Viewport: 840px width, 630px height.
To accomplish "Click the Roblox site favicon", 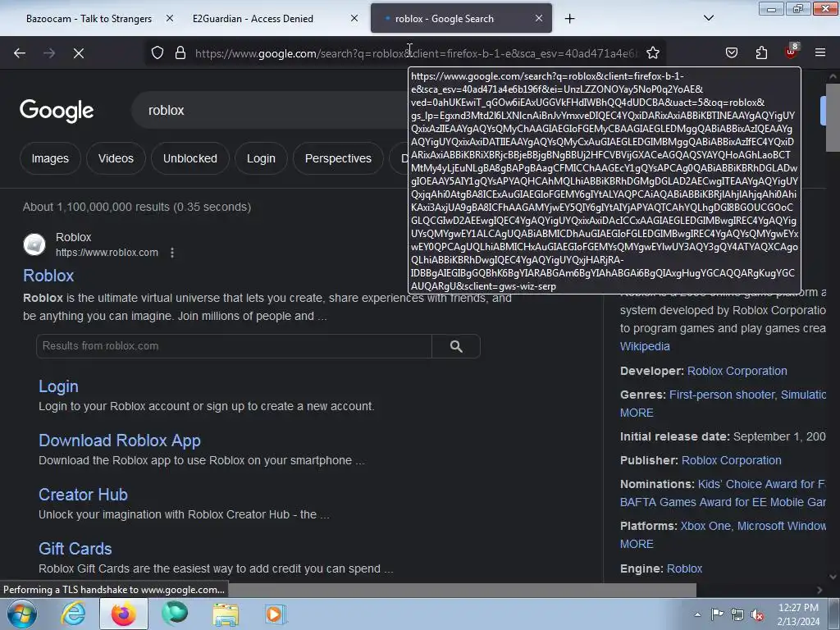I will [34, 244].
